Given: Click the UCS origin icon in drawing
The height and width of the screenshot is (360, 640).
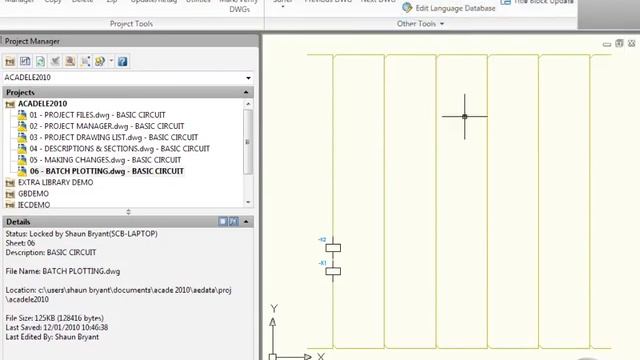Looking at the screenshot, I should point(273,357).
